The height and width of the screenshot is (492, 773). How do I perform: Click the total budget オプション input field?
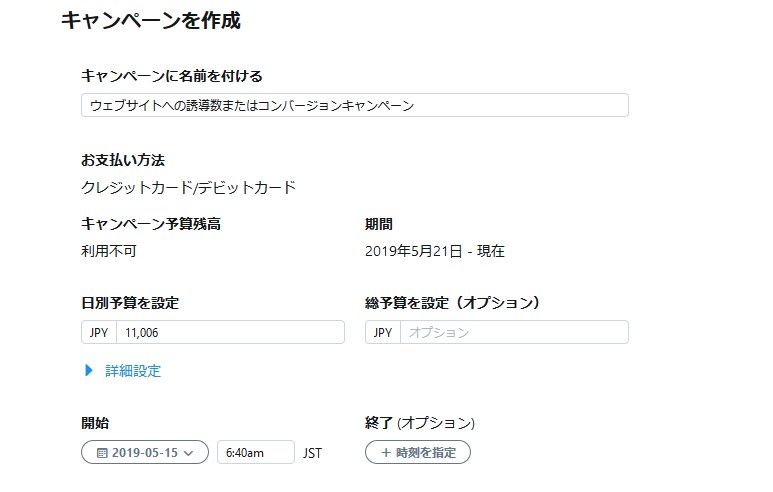tap(513, 332)
